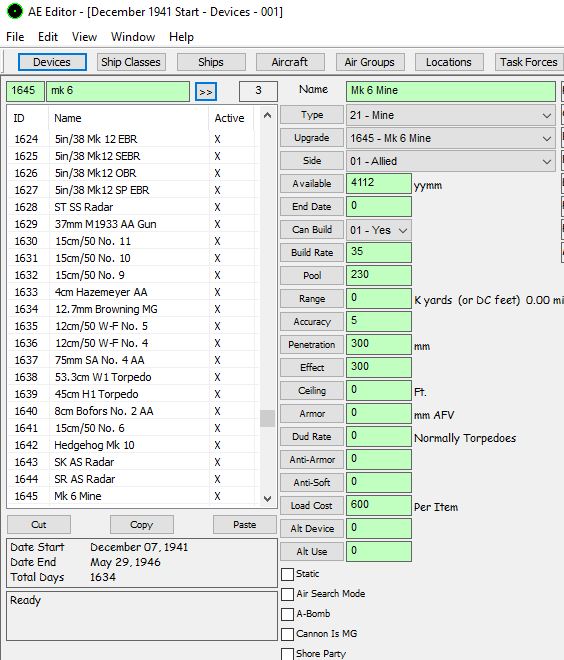Screen dimensions: 564x660
Task: Select row 1633 '4cm Hazemeyer AA'
Action: [x=131, y=292]
